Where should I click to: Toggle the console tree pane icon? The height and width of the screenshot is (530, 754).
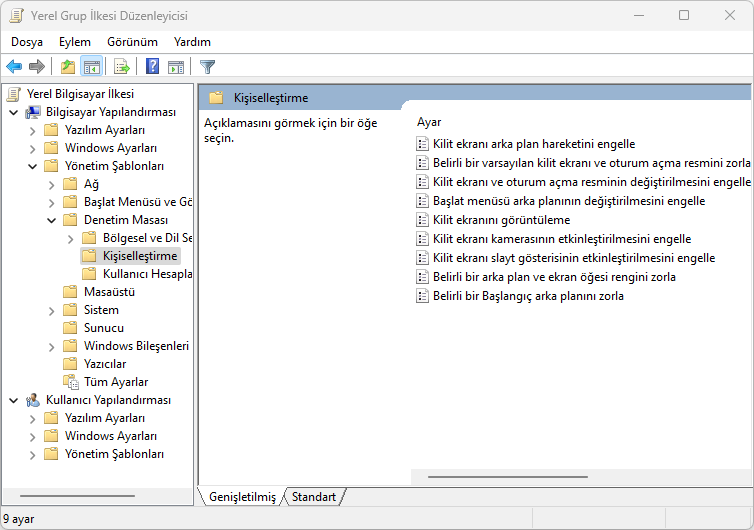91,66
